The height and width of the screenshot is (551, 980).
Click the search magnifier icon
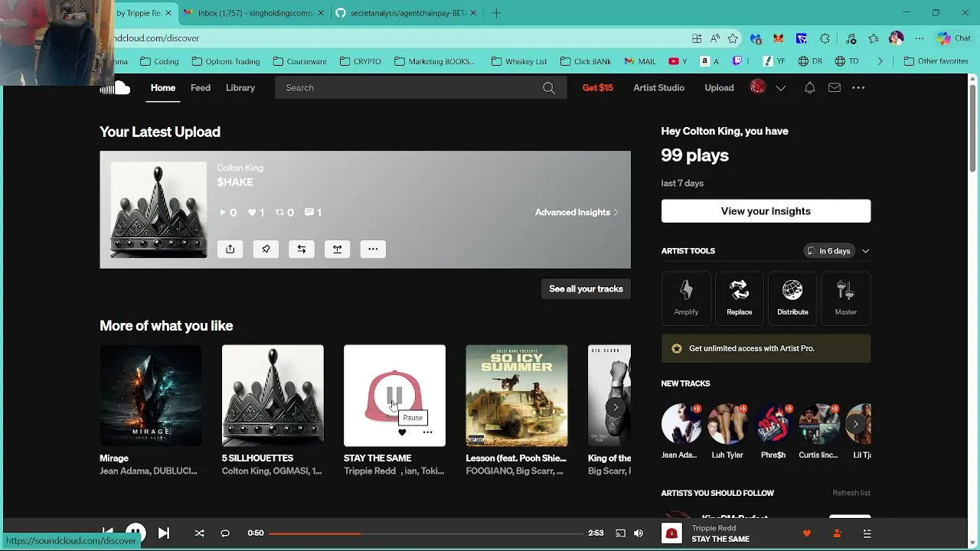coord(549,88)
